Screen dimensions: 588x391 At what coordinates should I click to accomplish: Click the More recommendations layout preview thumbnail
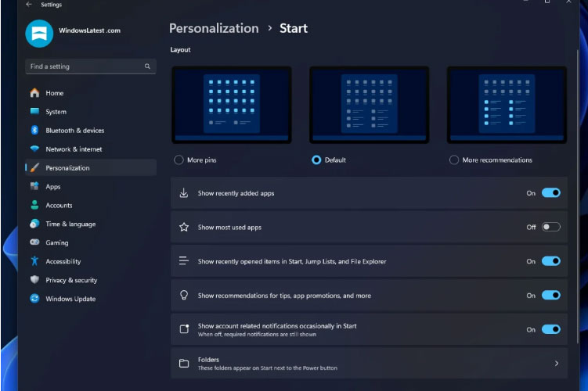tap(507, 105)
